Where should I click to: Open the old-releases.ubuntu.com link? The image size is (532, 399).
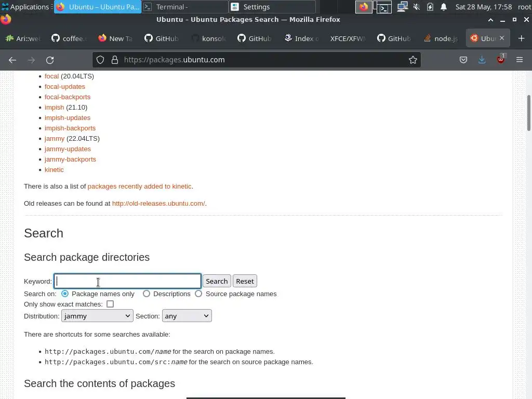click(x=158, y=204)
